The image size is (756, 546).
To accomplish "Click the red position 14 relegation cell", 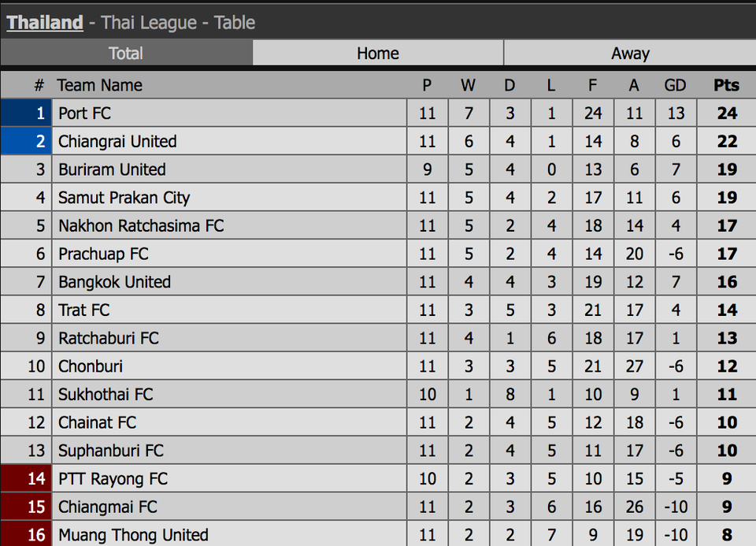I will [x=26, y=479].
